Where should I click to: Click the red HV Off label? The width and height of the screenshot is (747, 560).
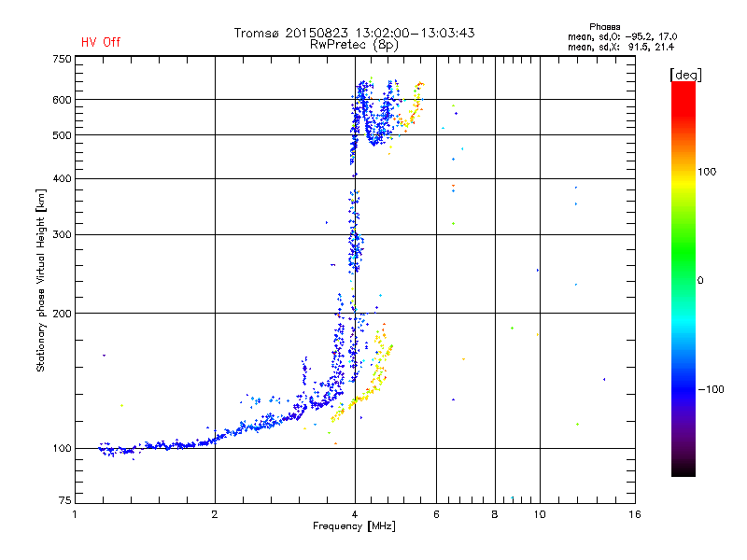pos(101,42)
